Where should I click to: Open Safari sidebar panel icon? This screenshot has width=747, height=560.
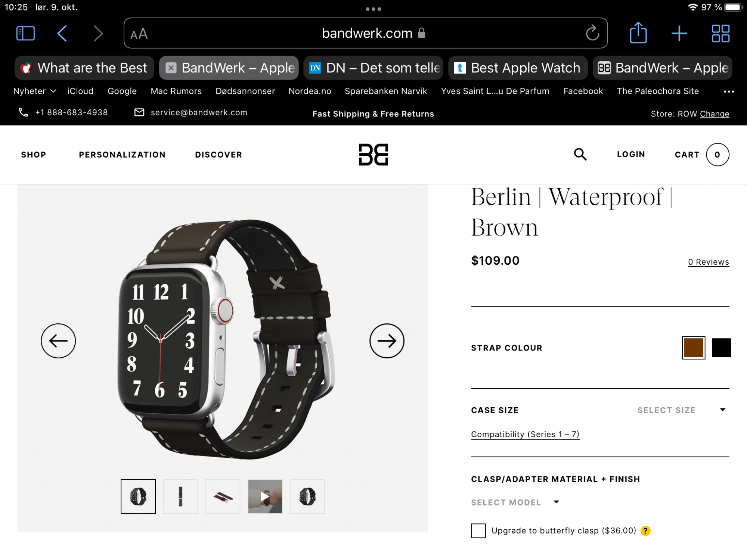point(26,34)
